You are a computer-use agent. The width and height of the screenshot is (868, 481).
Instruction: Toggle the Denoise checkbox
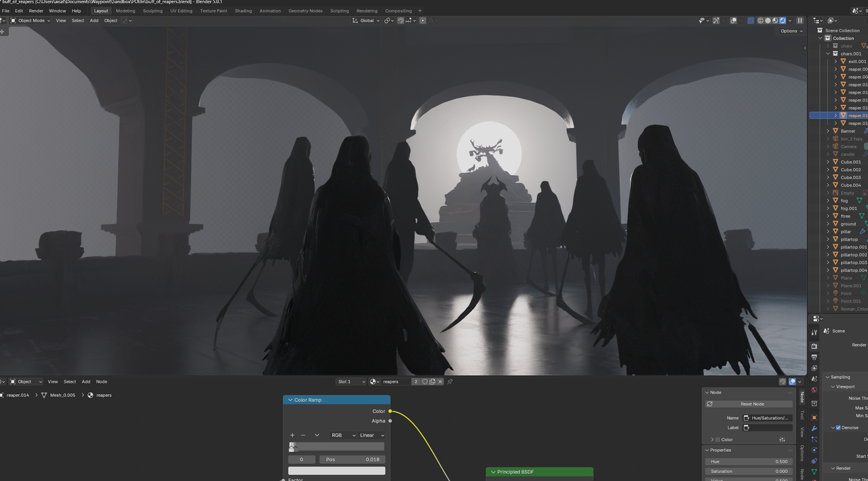pyautogui.click(x=838, y=427)
